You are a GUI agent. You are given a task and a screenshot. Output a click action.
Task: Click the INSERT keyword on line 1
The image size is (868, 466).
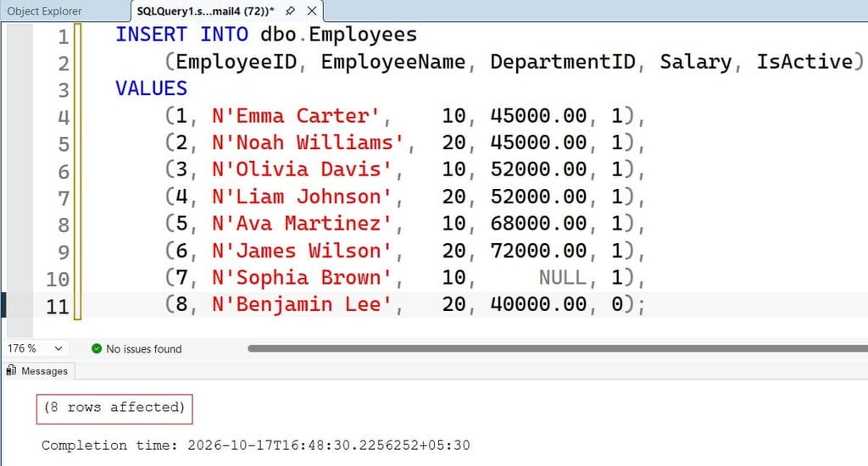tap(151, 34)
